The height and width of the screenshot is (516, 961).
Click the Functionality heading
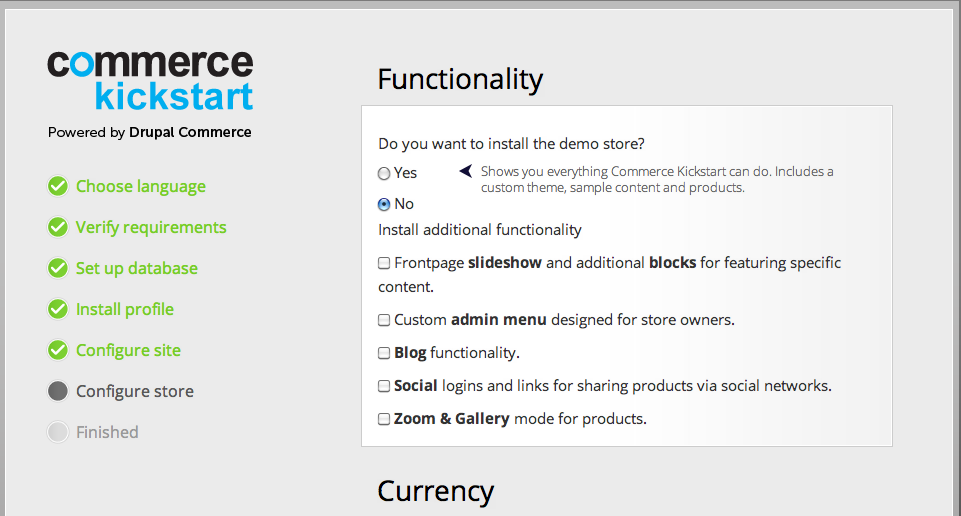pos(460,79)
